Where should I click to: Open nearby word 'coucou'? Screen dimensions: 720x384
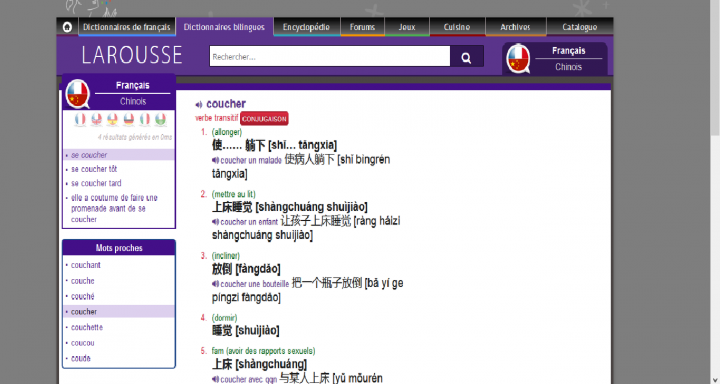(x=83, y=343)
